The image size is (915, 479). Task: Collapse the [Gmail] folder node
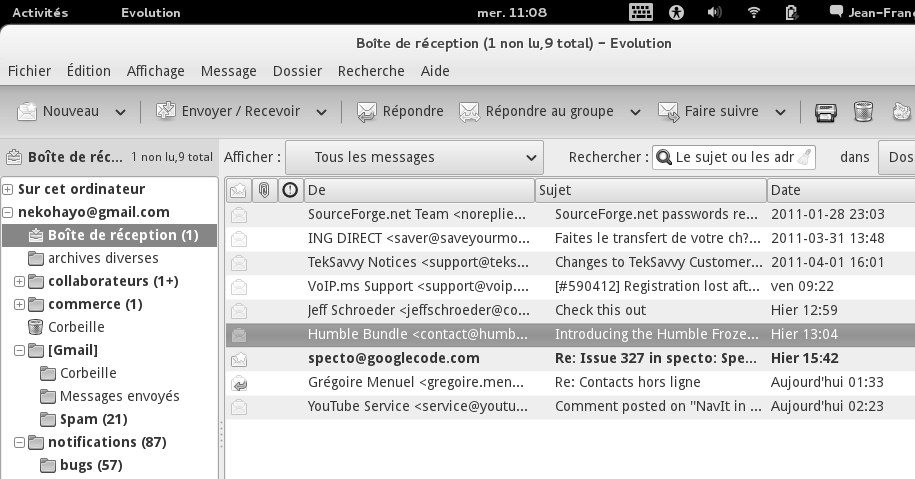point(19,350)
